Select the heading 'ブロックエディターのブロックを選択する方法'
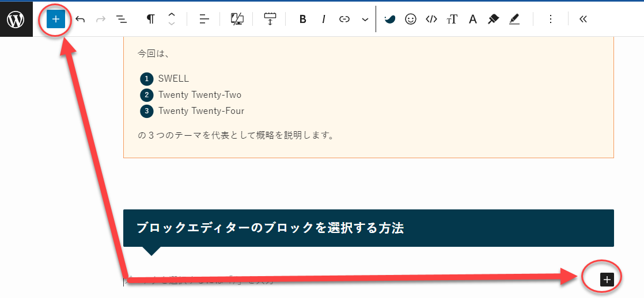The image size is (644, 298). tap(270, 228)
